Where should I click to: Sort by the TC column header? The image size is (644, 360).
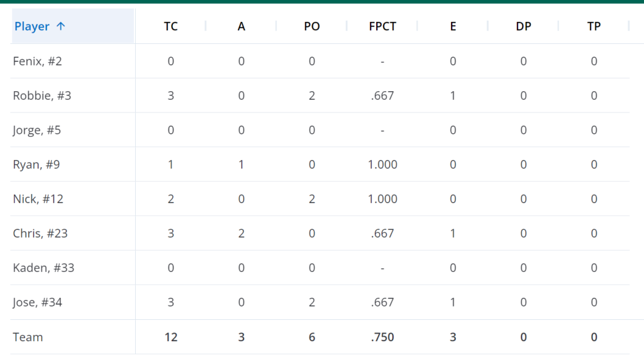pos(171,26)
